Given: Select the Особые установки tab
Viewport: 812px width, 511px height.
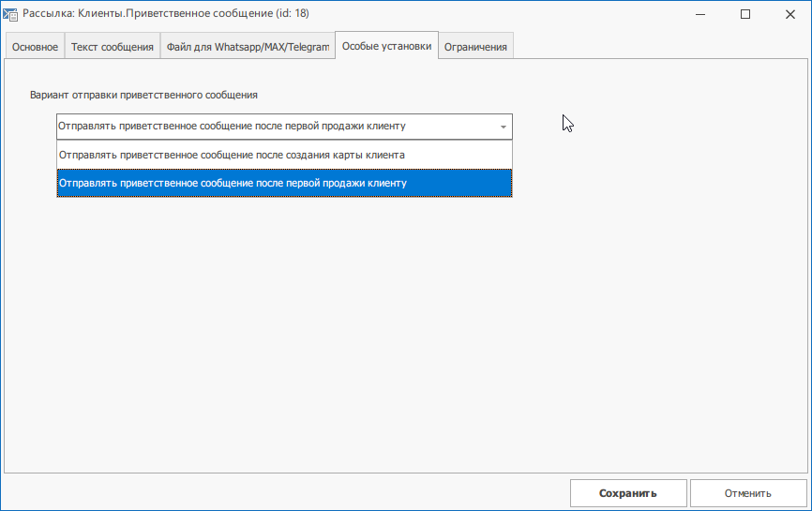Looking at the screenshot, I should (387, 46).
